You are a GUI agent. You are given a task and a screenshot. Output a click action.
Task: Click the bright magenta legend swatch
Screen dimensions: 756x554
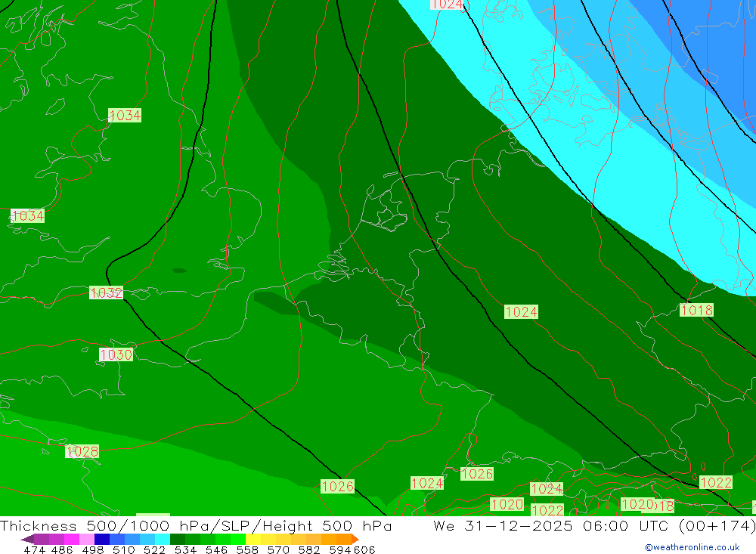tap(71, 539)
